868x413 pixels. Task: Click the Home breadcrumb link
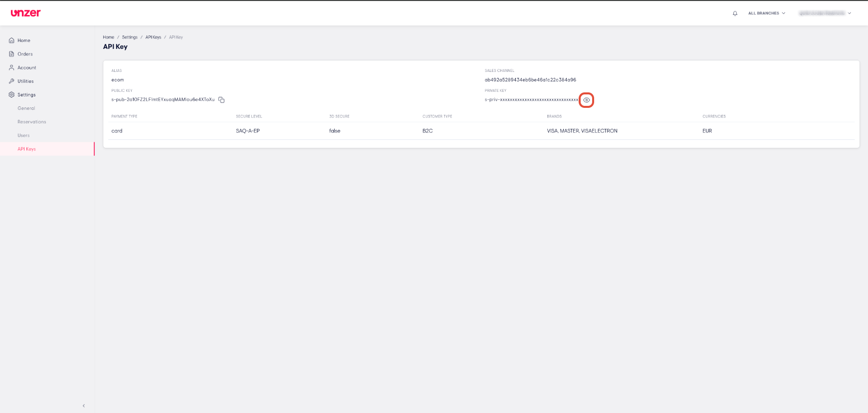108,37
